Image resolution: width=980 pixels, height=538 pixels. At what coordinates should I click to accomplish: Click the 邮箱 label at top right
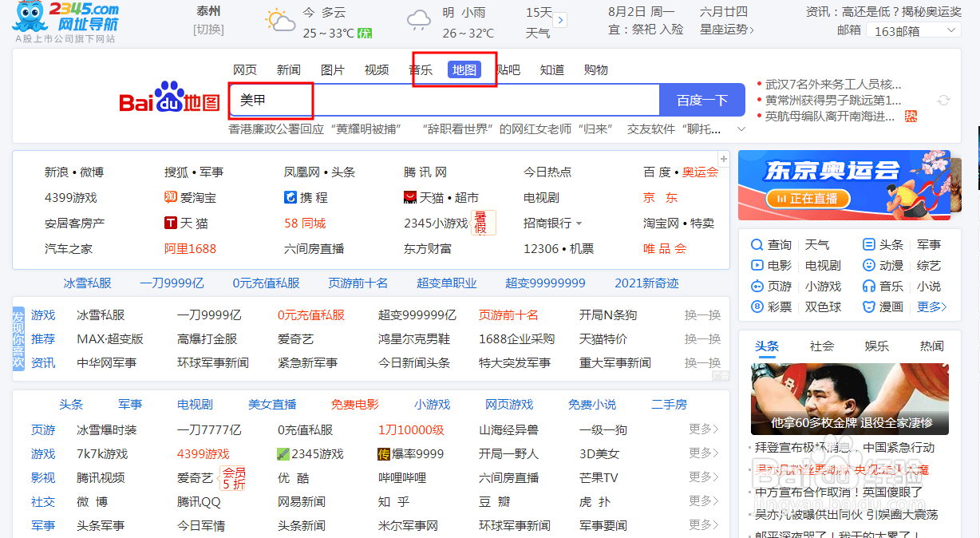pos(849,30)
